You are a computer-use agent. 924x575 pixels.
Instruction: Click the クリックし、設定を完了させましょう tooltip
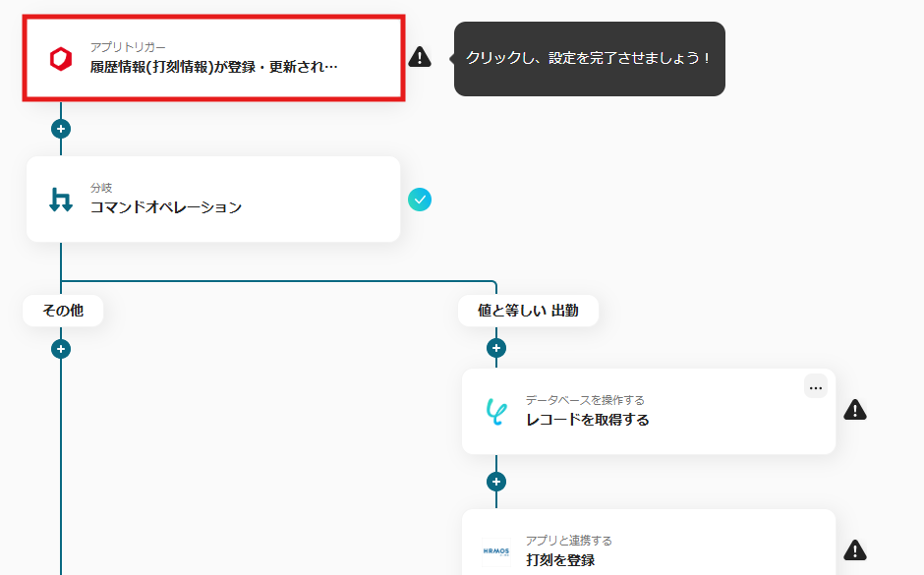(589, 59)
